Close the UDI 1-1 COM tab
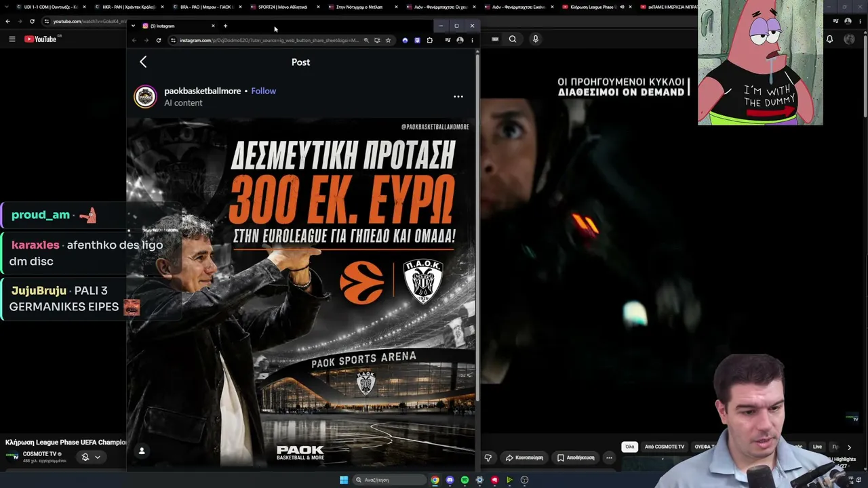 [84, 7]
